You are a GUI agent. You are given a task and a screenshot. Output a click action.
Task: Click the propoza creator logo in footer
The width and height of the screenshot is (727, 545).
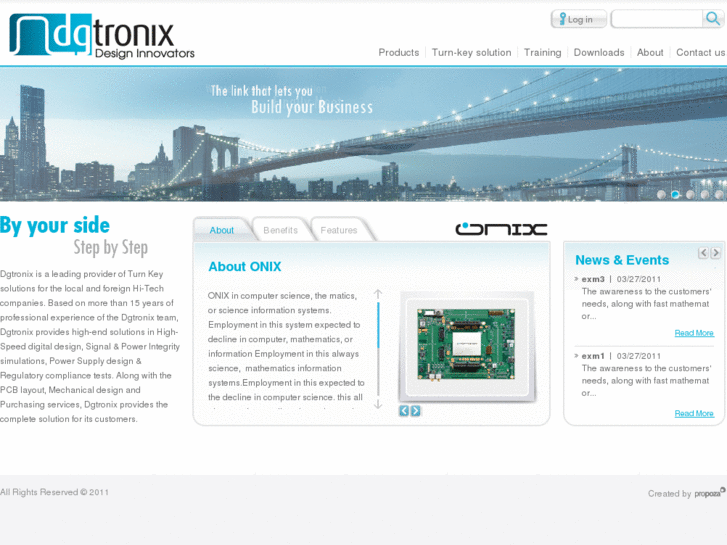[x=709, y=493]
